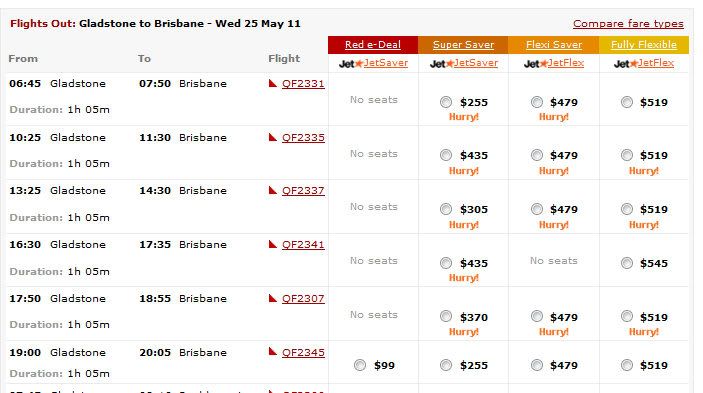Choose the $255 Super Saver on 06:45 flight
This screenshot has height=393, width=703.
pos(446,102)
